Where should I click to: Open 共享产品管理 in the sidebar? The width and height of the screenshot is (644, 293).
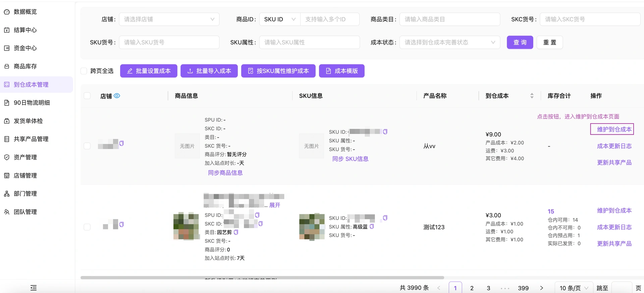(x=31, y=139)
